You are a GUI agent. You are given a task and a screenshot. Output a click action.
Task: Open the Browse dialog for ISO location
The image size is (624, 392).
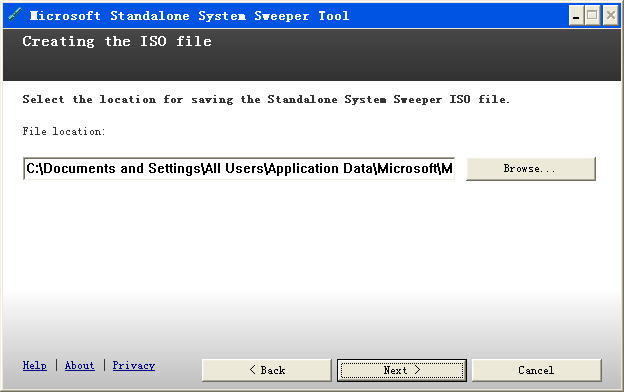(x=531, y=169)
